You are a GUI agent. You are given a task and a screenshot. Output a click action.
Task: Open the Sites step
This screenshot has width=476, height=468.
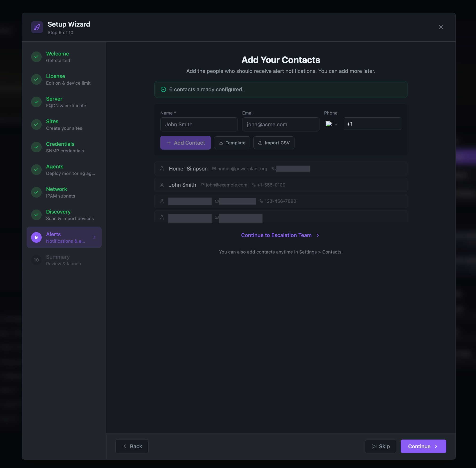[64, 125]
